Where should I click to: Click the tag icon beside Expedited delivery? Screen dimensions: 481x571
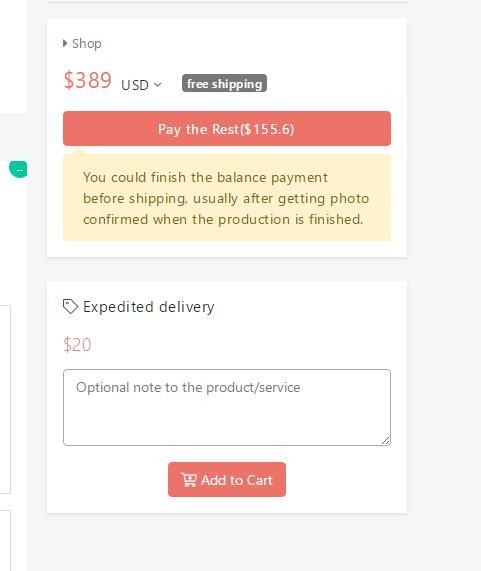coord(70,307)
